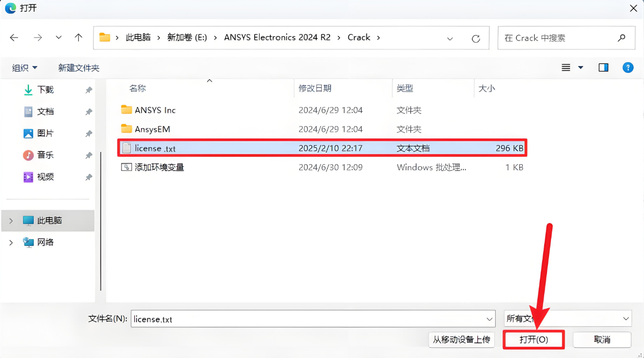Select 视频 in sidebar
Viewport: 644px width, 358px height.
point(46,177)
